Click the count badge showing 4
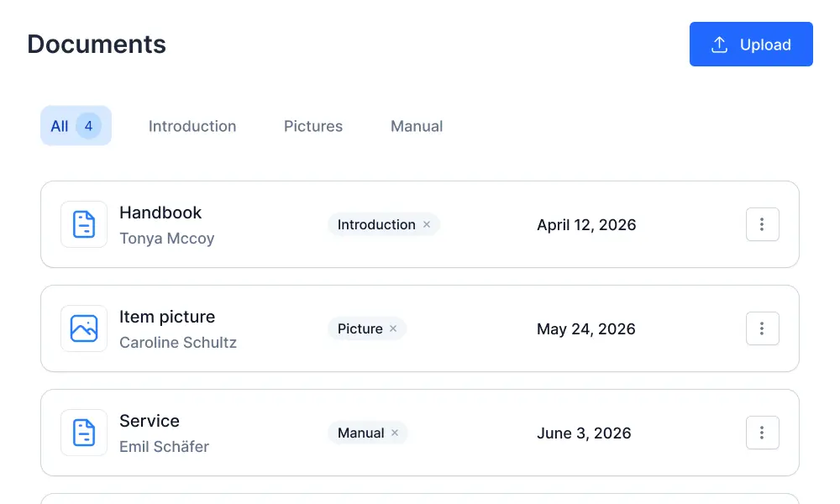840x504 pixels. click(x=88, y=126)
